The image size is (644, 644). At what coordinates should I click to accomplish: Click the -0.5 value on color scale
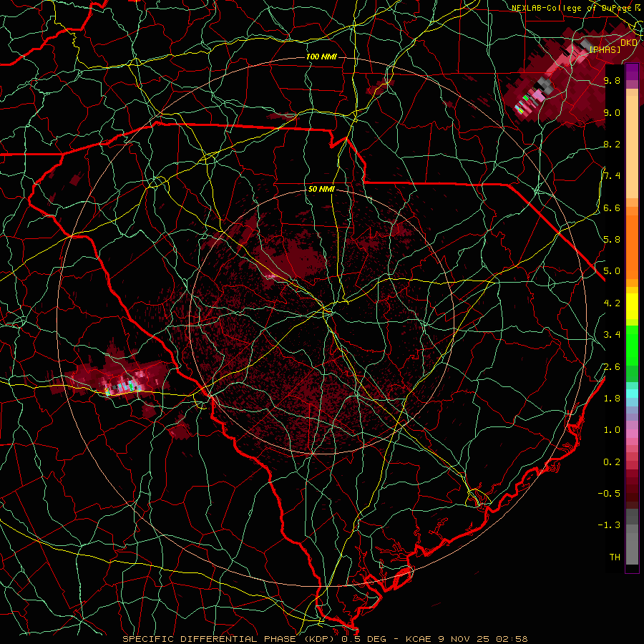(x=609, y=494)
